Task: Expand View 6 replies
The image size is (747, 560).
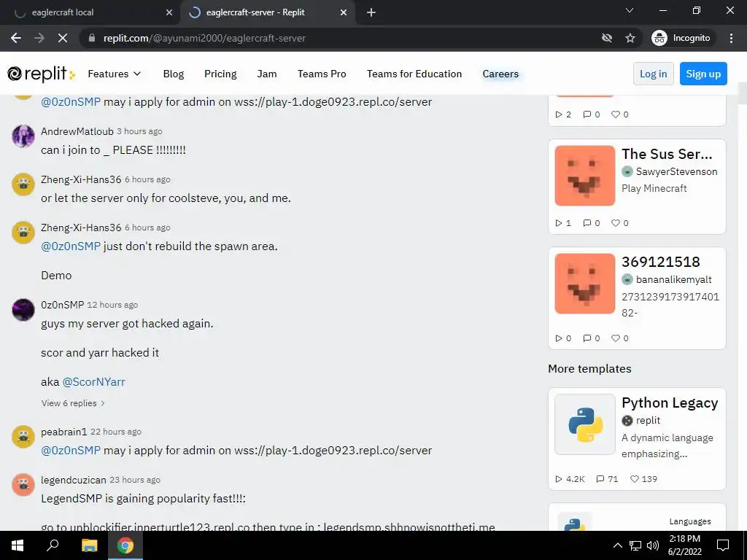Action: click(73, 403)
